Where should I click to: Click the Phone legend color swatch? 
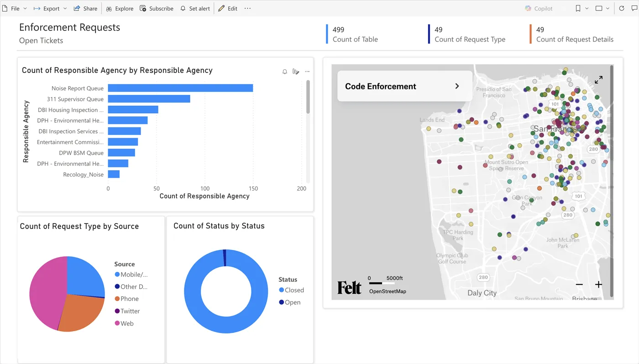(117, 299)
